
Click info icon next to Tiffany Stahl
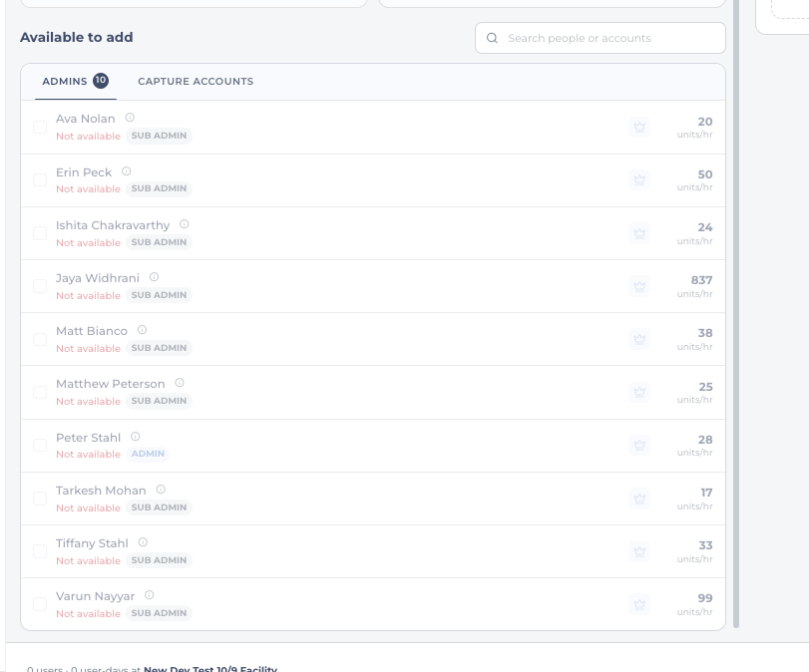point(143,542)
